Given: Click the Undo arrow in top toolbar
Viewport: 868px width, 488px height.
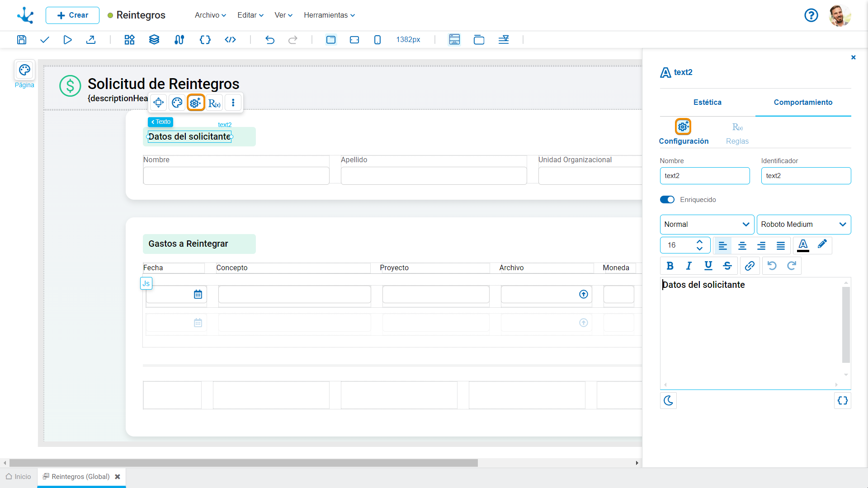Looking at the screenshot, I should [270, 40].
